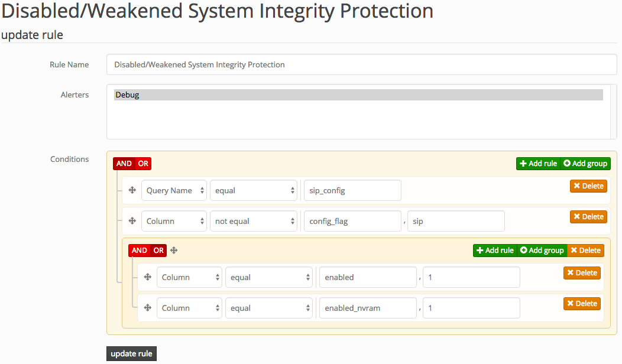The image size is (622, 364).
Task: Click the move crosshair icon on the nested group header
Action: pyautogui.click(x=174, y=250)
